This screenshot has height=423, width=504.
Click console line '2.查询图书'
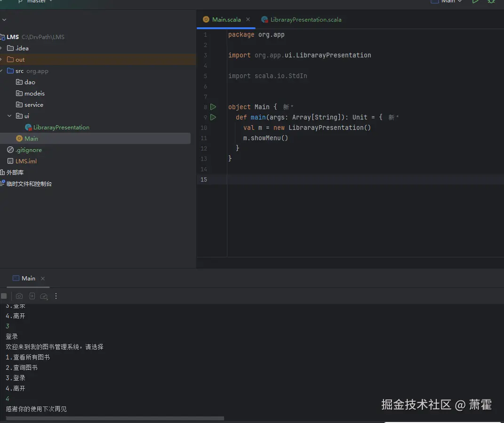point(22,367)
